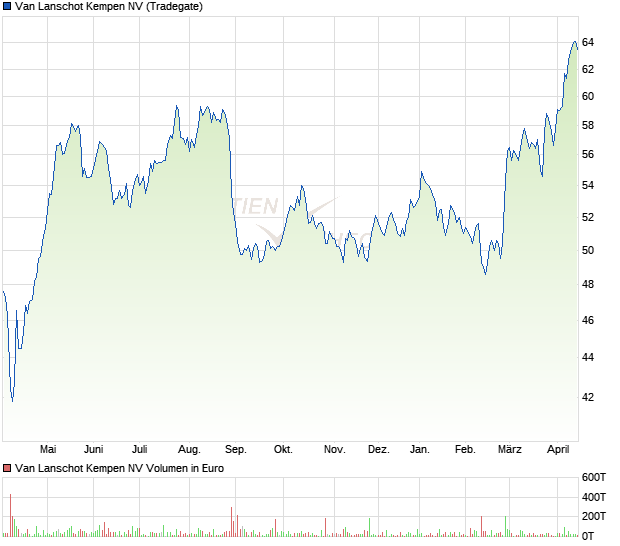
Task: Click the Okt. month label
Action: [x=283, y=450]
